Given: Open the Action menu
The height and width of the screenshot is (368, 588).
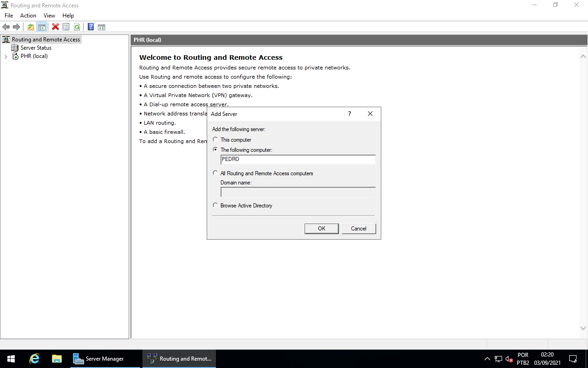Looking at the screenshot, I should tap(28, 15).
